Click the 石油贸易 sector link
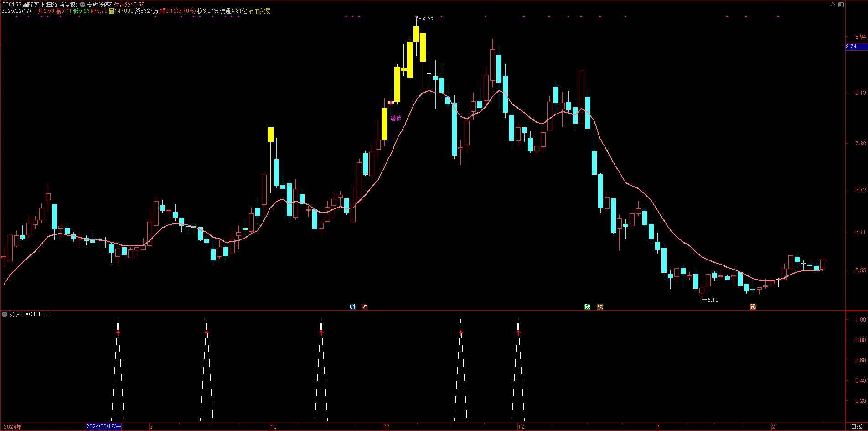Image resolution: width=868 pixels, height=431 pixels. [x=260, y=11]
